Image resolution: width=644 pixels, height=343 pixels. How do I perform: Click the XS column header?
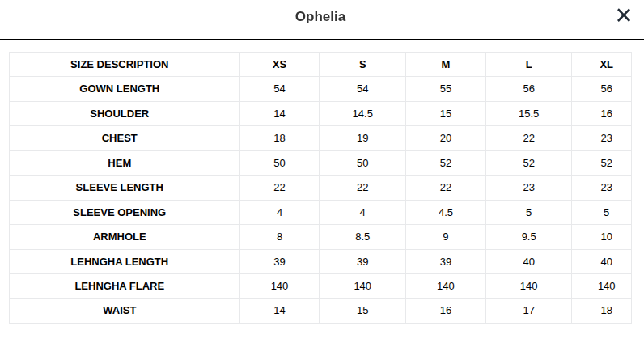click(279, 65)
